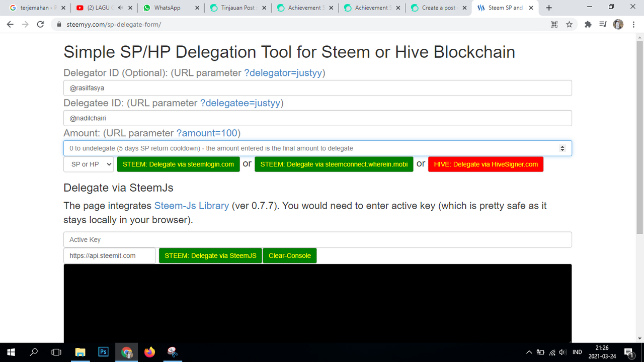The image size is (644, 362).
Task: Bookmark this page with the star icon
Action: (569, 24)
